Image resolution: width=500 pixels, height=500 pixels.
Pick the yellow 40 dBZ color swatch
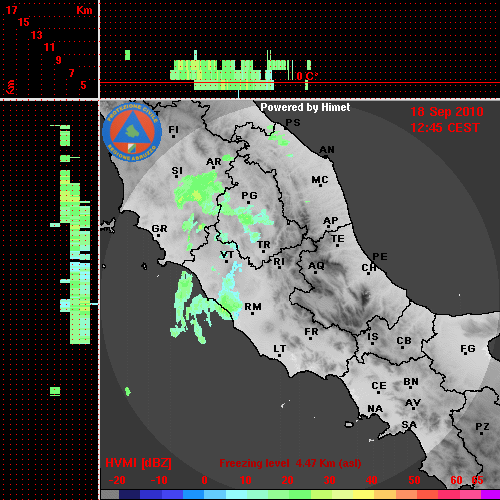coord(364,494)
